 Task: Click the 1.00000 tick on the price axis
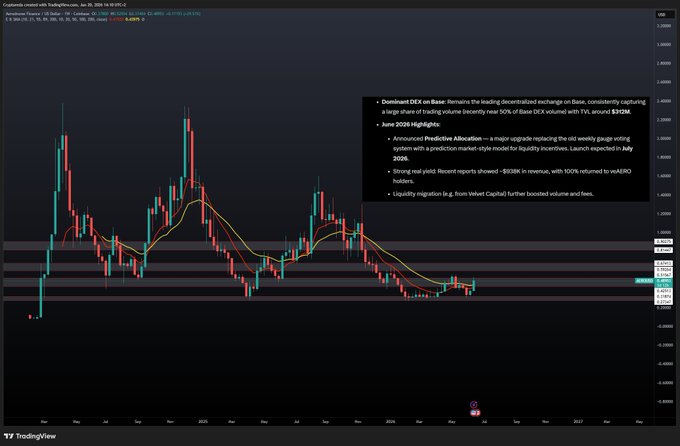click(x=664, y=233)
